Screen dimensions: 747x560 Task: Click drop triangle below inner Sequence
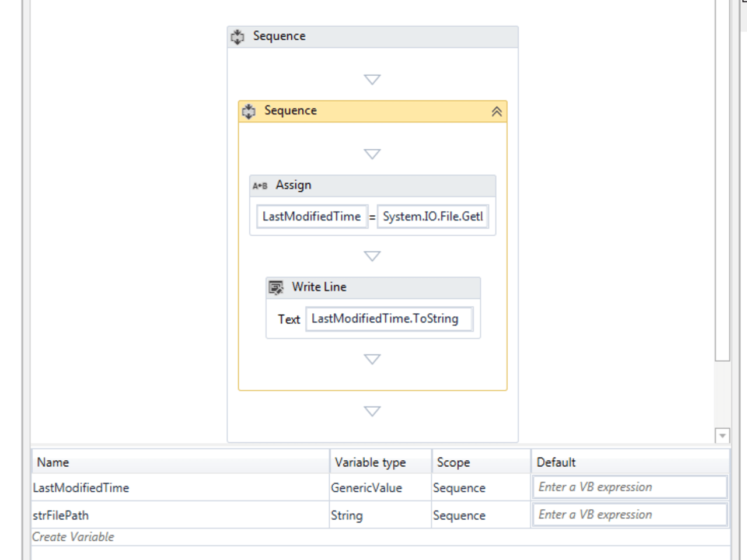tap(372, 411)
